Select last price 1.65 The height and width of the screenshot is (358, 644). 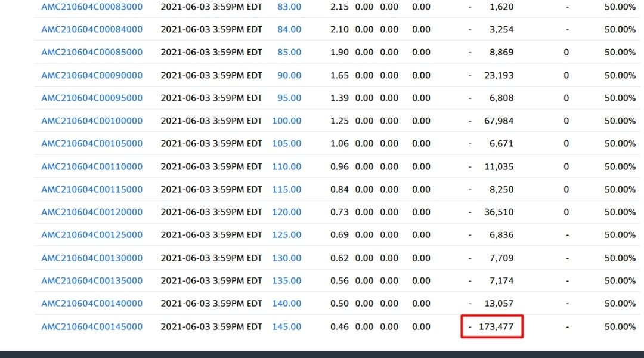[340, 76]
